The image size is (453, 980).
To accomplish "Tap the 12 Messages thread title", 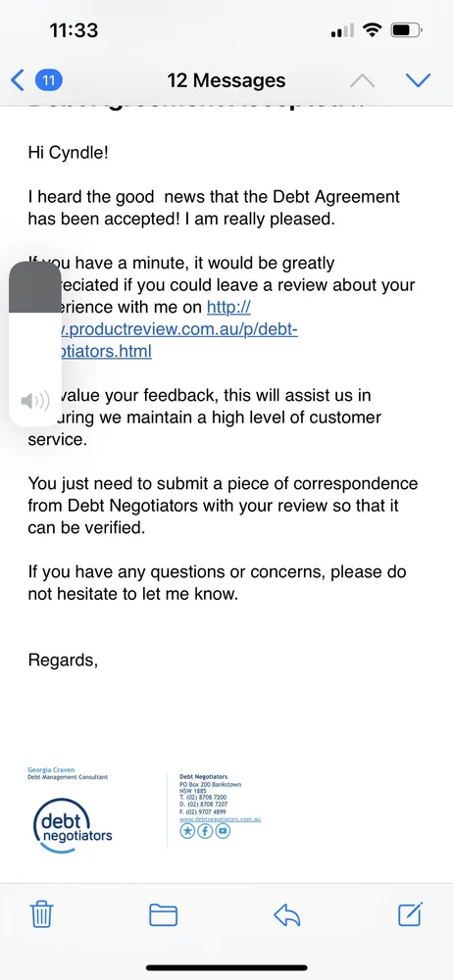I will point(226,80).
